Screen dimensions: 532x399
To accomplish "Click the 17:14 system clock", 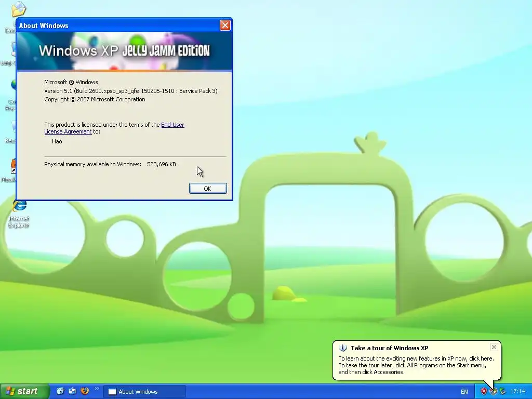I will tap(517, 392).
